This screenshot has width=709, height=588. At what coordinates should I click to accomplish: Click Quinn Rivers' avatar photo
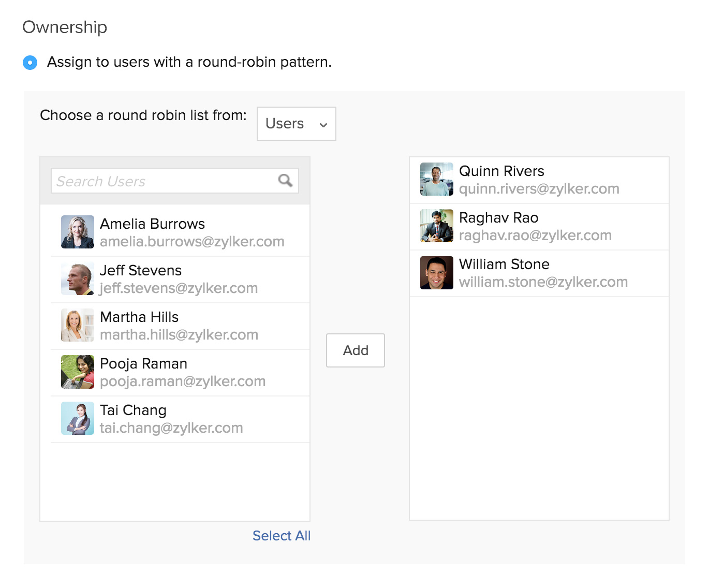(436, 179)
